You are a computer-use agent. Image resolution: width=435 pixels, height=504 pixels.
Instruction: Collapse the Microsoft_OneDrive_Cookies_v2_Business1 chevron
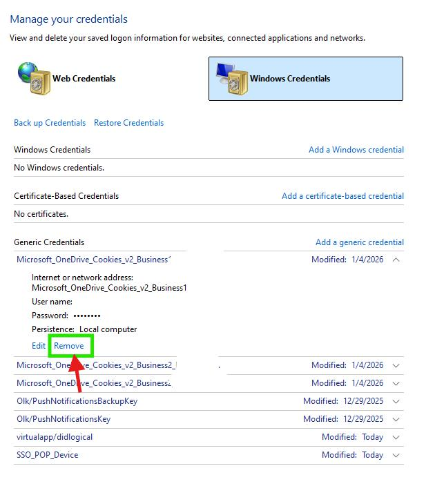pyautogui.click(x=396, y=260)
